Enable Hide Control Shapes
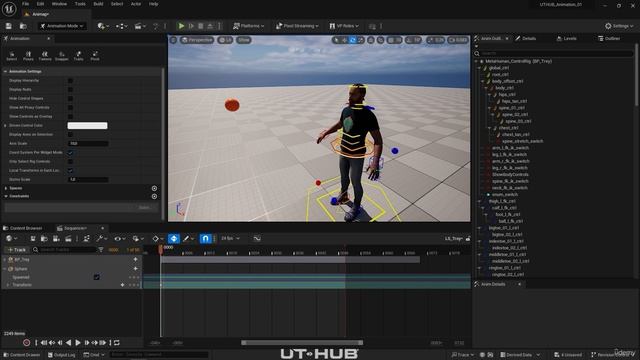This screenshot has height=360, width=640. point(70,98)
